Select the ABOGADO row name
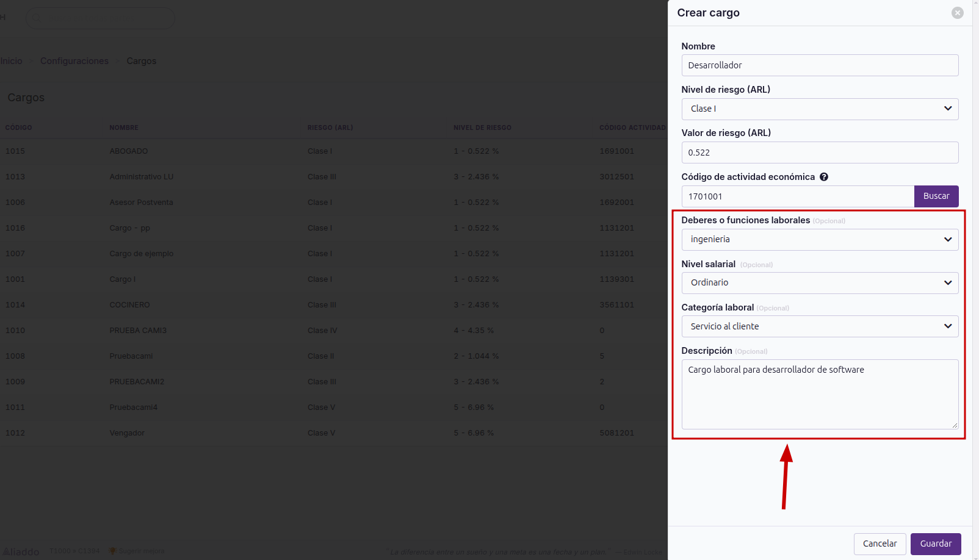Screen dimensions: 979x560 click(129, 151)
